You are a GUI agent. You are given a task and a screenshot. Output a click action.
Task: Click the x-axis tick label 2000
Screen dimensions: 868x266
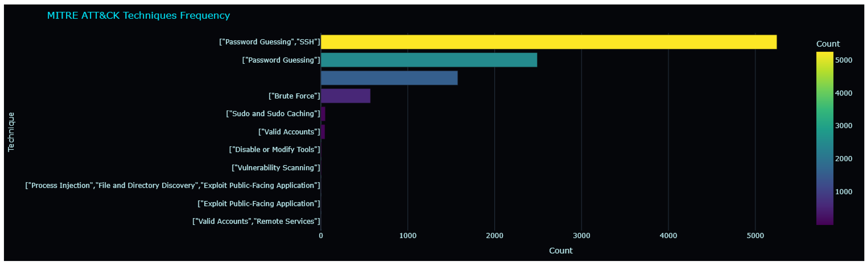click(495, 236)
